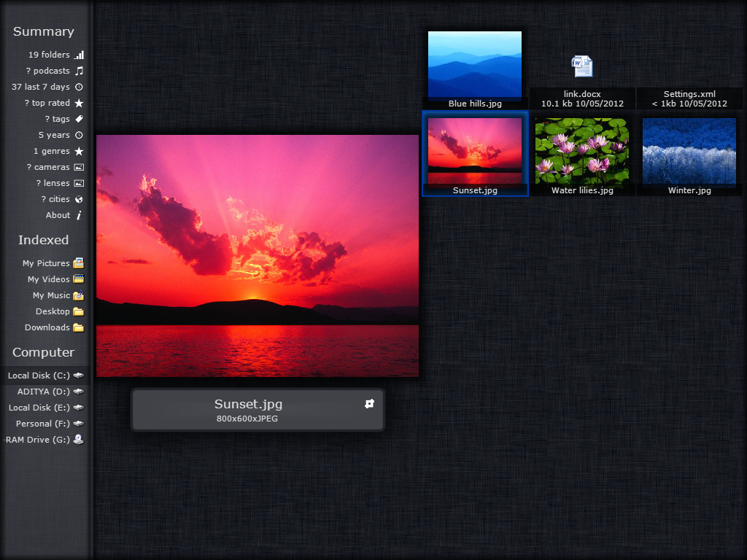
Task: Show files from last 7 days
Action: click(x=41, y=87)
